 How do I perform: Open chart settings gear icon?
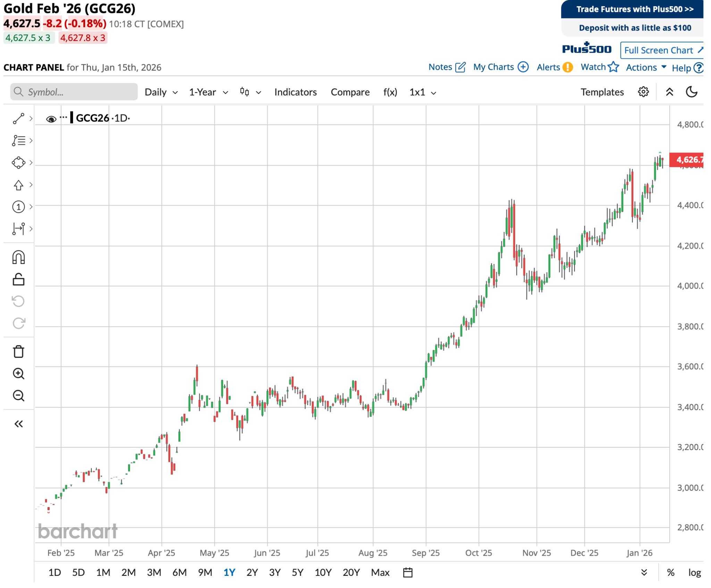pyautogui.click(x=643, y=92)
